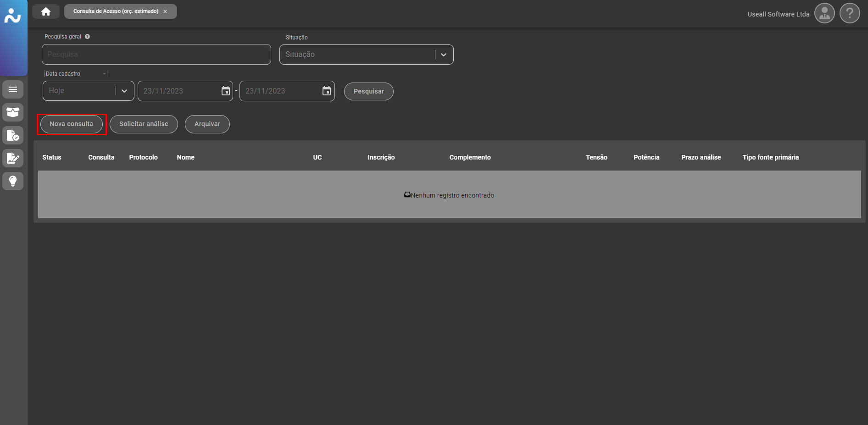Go to the home screen icon
This screenshot has height=425, width=868.
tap(46, 11)
